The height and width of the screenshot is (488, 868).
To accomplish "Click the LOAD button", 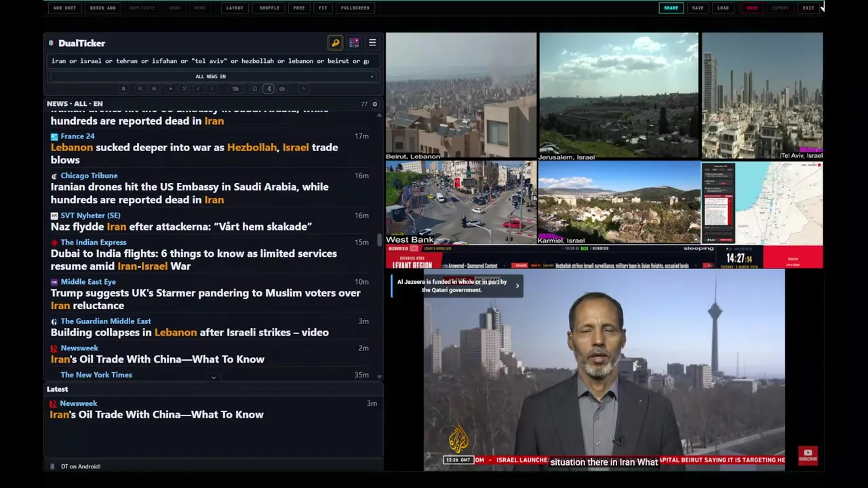I will pos(724,8).
